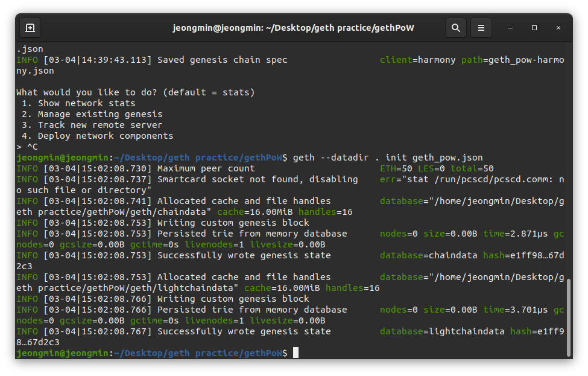The width and height of the screenshot is (588, 376).
Task: Click the 'ETH=50' value
Action: tap(396, 168)
